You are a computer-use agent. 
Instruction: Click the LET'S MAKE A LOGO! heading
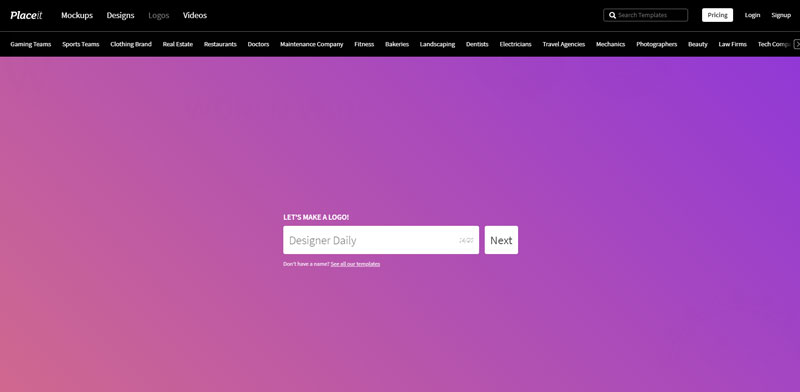[316, 217]
